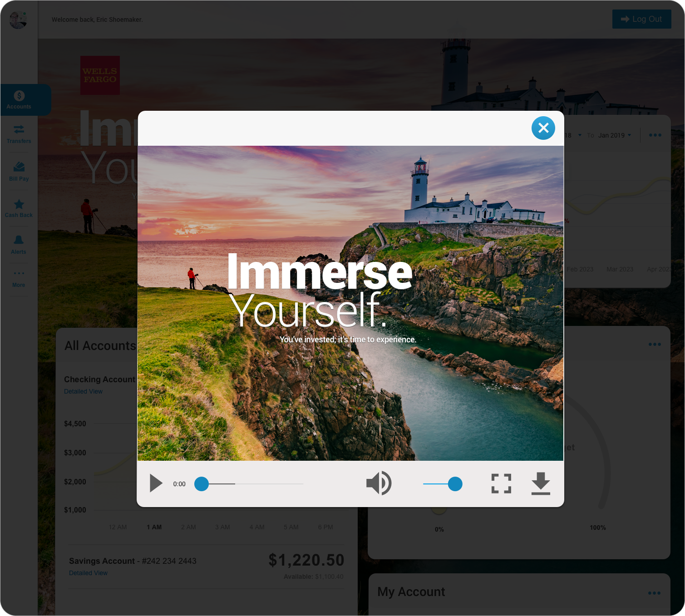Click the My Account heading
The width and height of the screenshot is (685, 616).
point(411,592)
